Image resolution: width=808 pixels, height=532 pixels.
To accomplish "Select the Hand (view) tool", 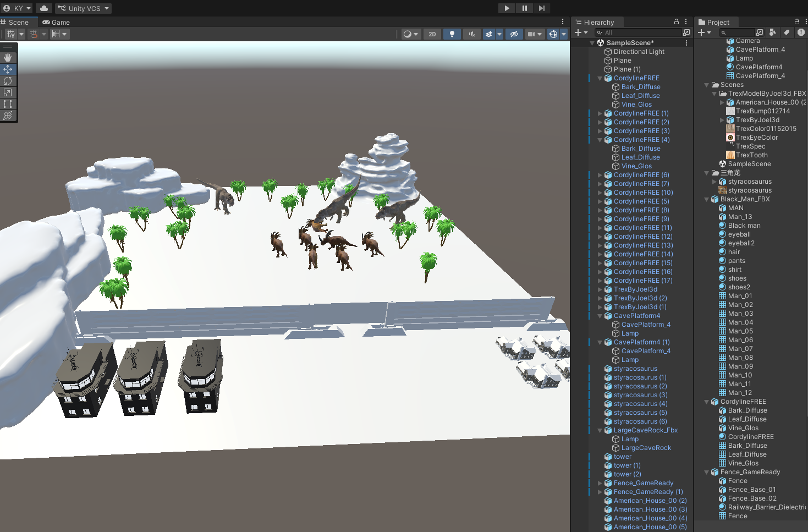I will pos(8,57).
